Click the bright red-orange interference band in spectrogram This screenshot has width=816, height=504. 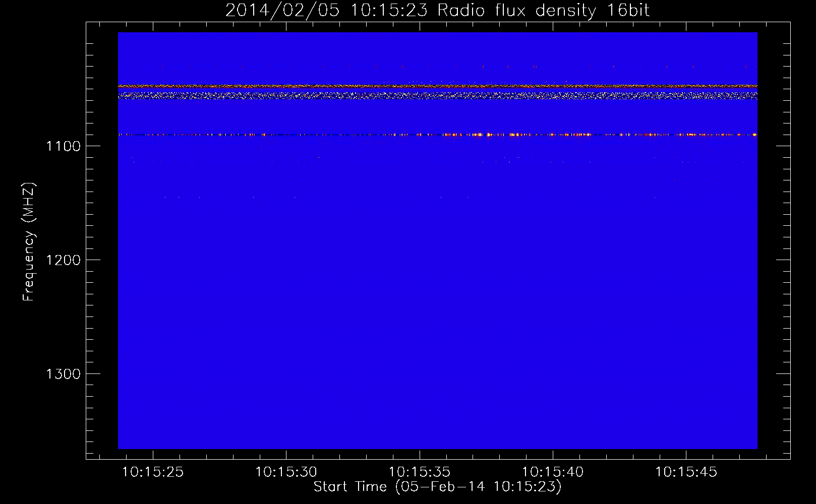click(x=437, y=86)
